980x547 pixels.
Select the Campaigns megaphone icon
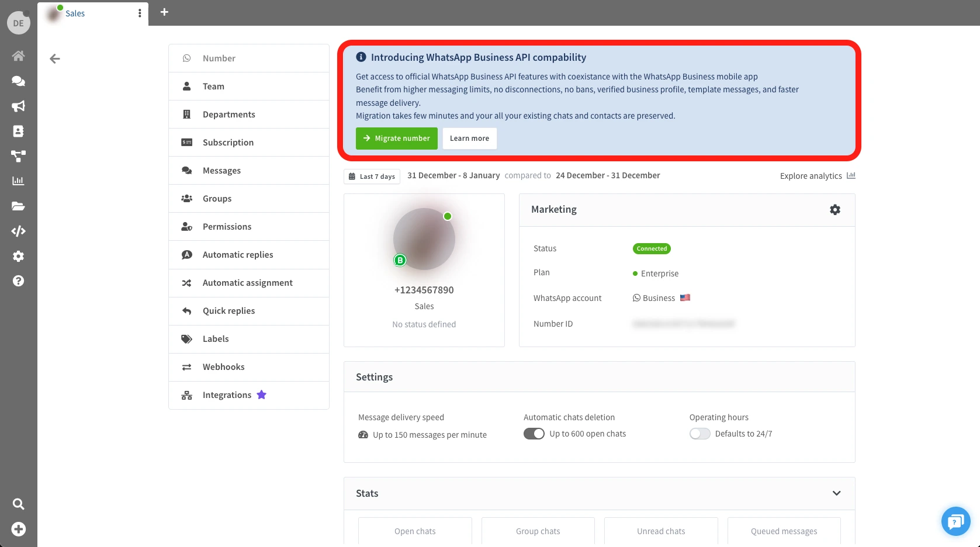tap(18, 106)
